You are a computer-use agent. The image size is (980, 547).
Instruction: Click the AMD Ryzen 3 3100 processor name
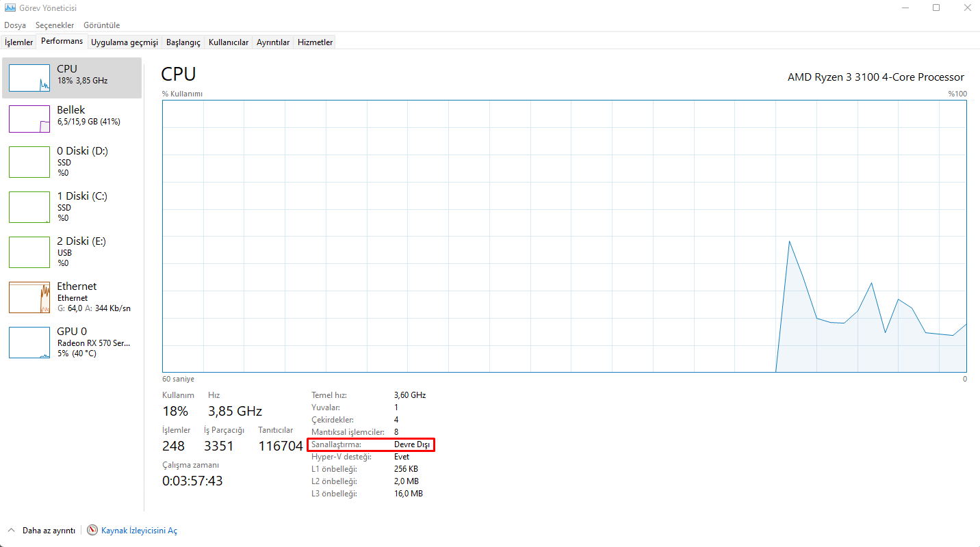coord(876,77)
